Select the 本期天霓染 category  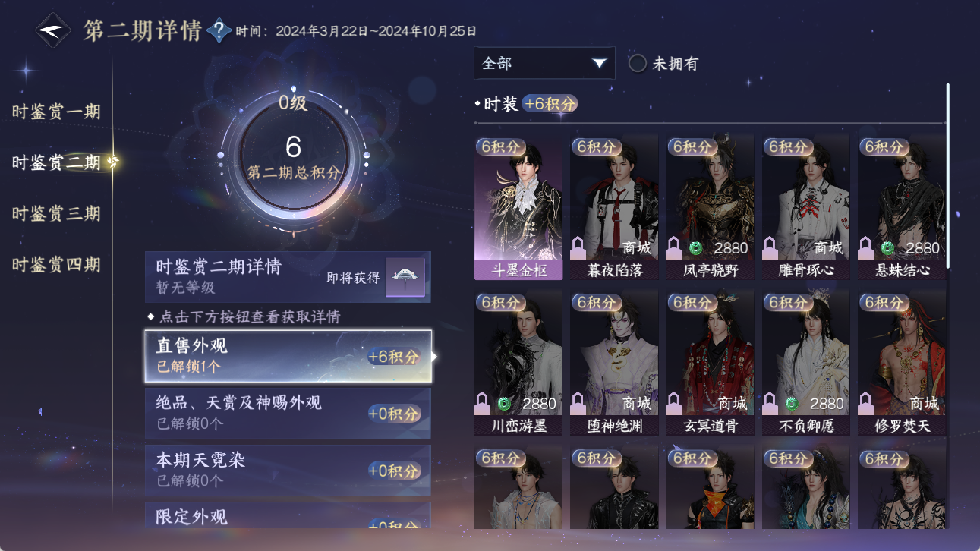click(288, 470)
